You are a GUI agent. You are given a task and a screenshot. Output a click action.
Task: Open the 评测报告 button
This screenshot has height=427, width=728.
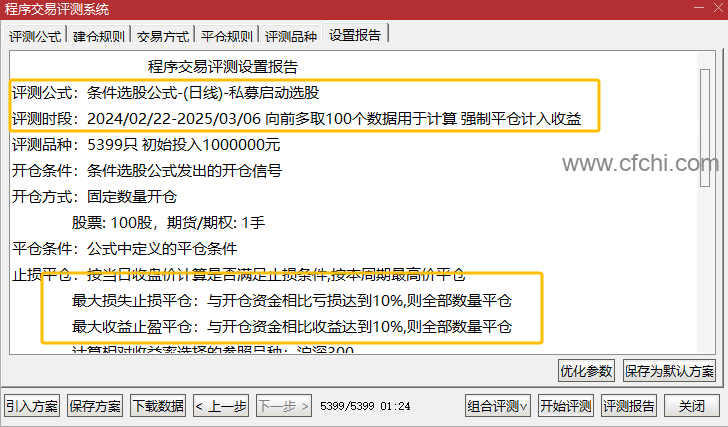pos(629,406)
